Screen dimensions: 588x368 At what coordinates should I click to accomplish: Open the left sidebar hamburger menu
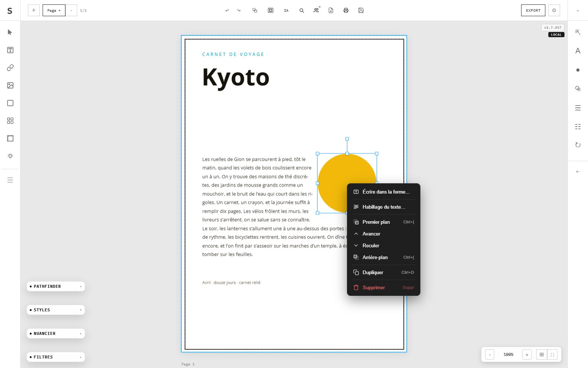coord(10,180)
